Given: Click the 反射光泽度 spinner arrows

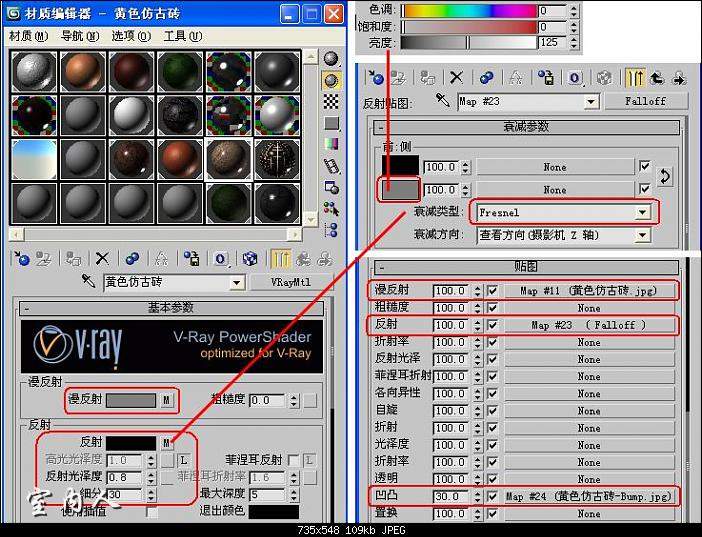Looking at the screenshot, I should point(151,477).
